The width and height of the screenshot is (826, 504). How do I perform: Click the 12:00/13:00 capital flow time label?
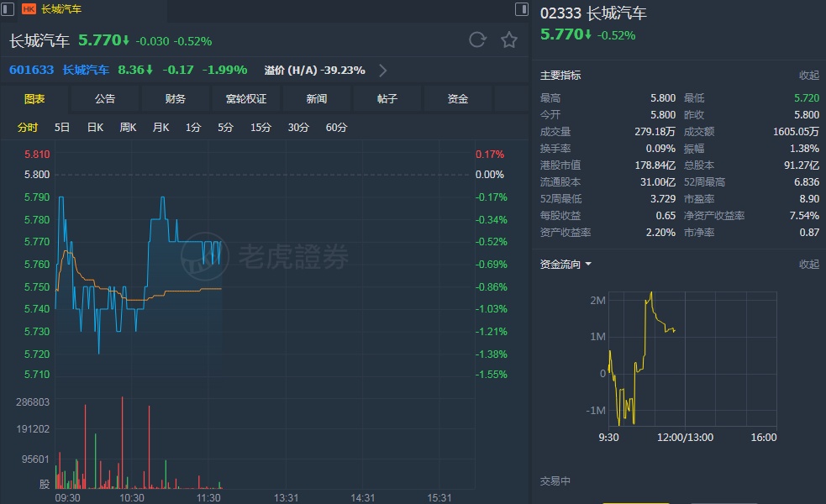point(685,437)
